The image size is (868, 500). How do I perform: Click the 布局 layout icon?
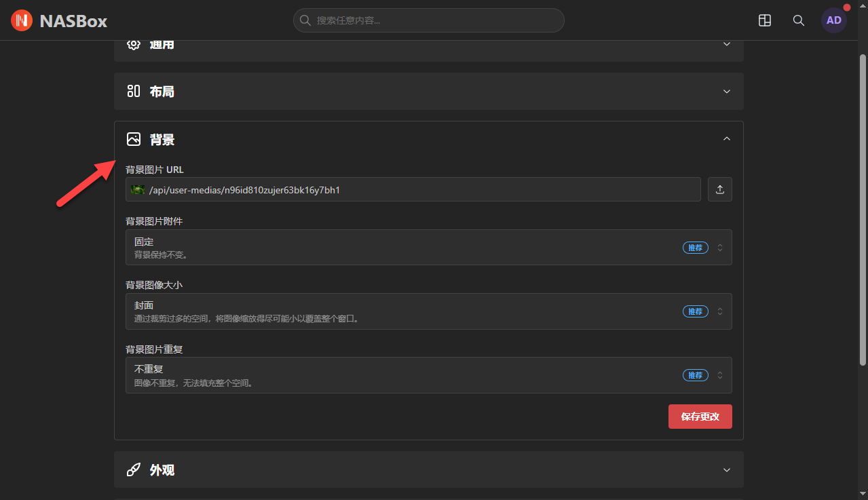[134, 91]
